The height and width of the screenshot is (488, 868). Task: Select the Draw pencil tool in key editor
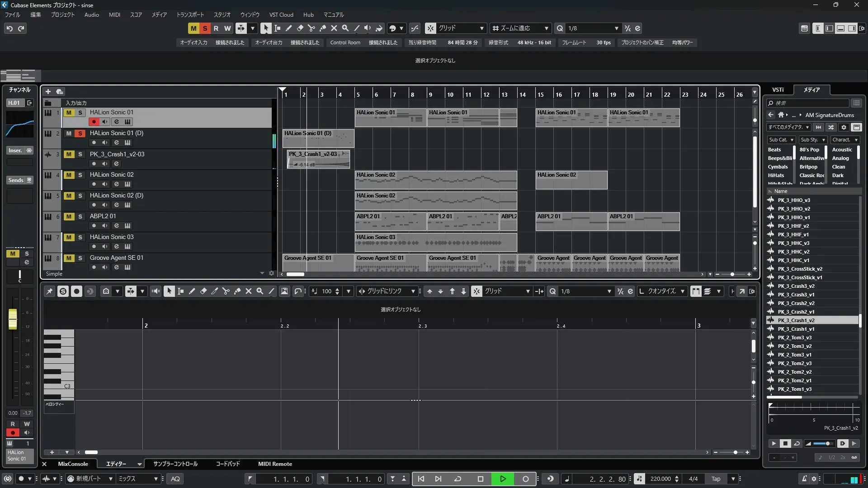click(192, 291)
